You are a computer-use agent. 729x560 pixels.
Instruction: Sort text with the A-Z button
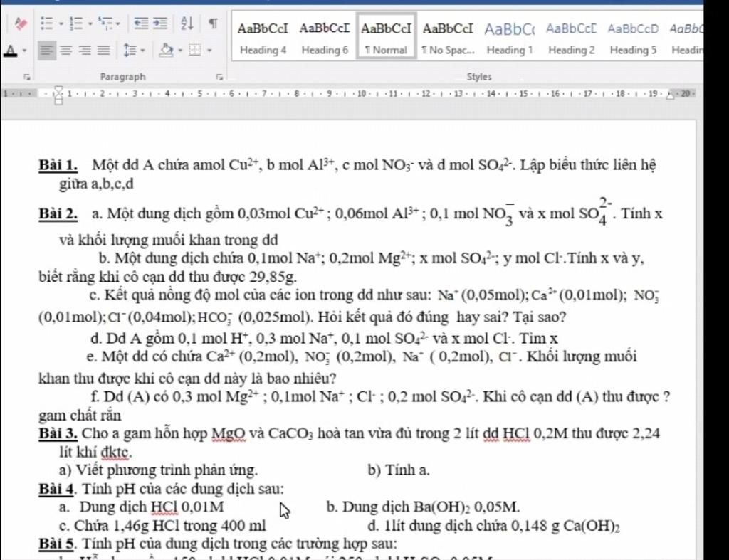pos(187,23)
